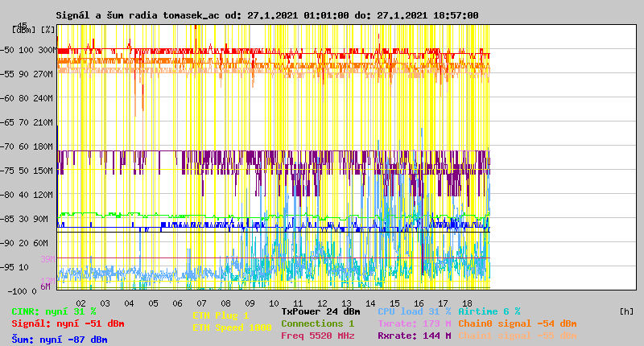The width and height of the screenshot is (644, 346).
Task: Click the pink 39M threshold label
Action: tap(47, 259)
